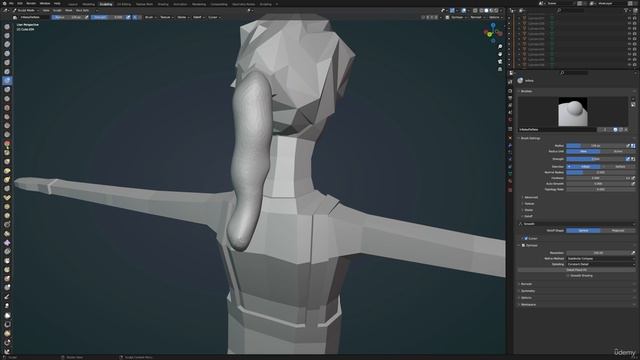Viewport: 640px width, 360px height.
Task: Select the Clay Strips brush tool
Action: 7,53
